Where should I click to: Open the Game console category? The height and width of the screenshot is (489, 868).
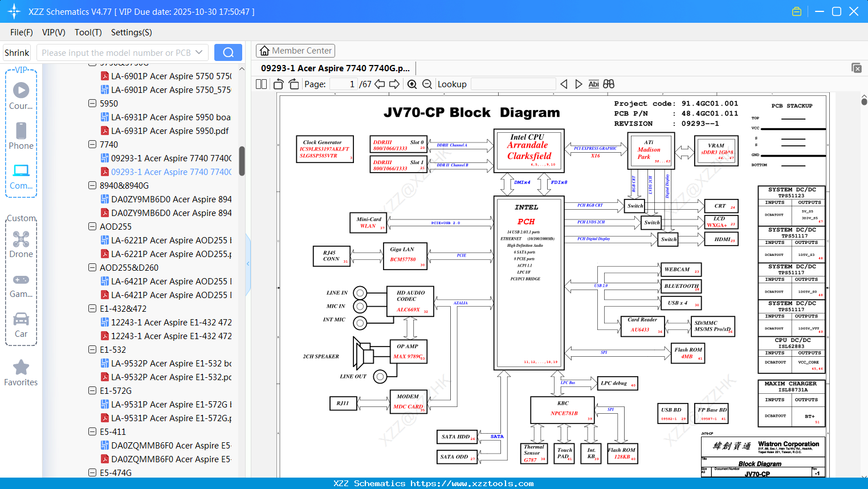pos(21,279)
